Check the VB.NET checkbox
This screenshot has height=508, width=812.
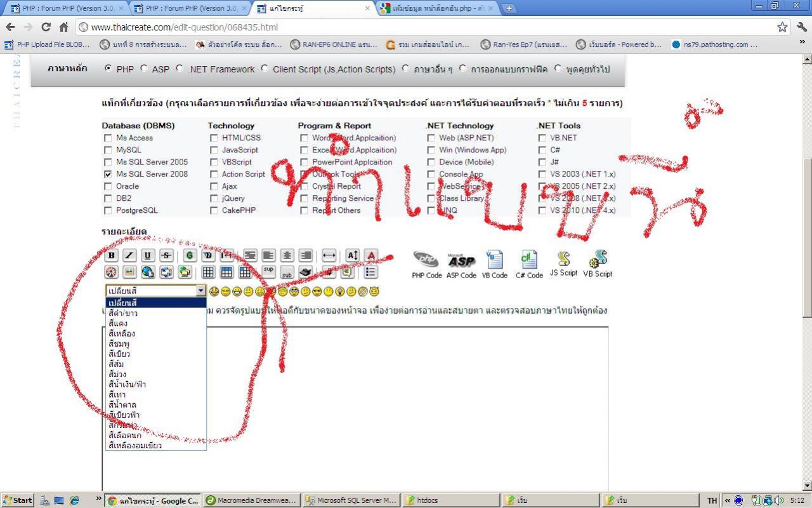(542, 138)
